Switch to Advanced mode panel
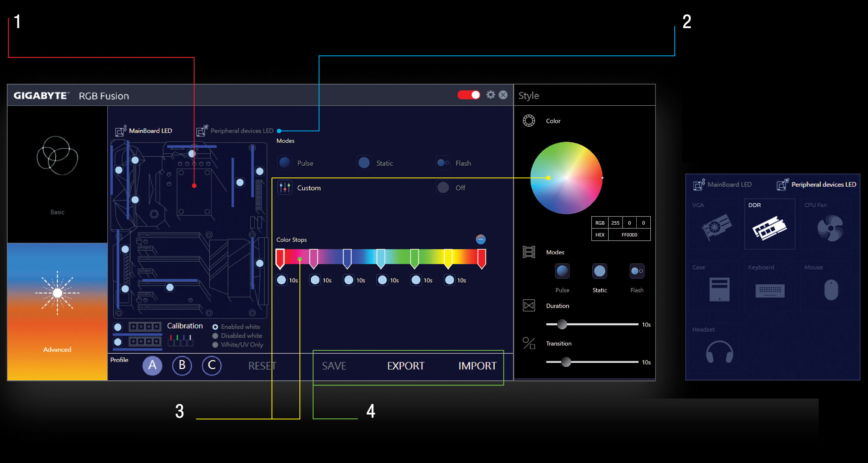Screen dimensions: 868x463 pos(57,312)
